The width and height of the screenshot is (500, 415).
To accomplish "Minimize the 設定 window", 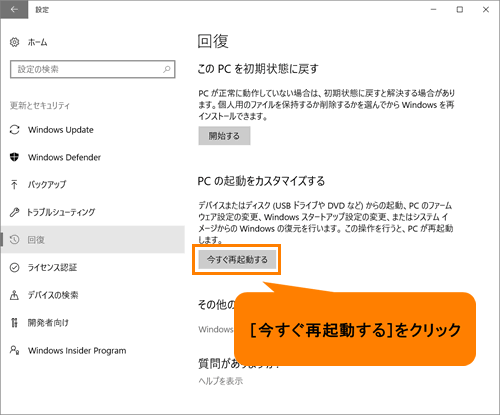I will 433,10.
